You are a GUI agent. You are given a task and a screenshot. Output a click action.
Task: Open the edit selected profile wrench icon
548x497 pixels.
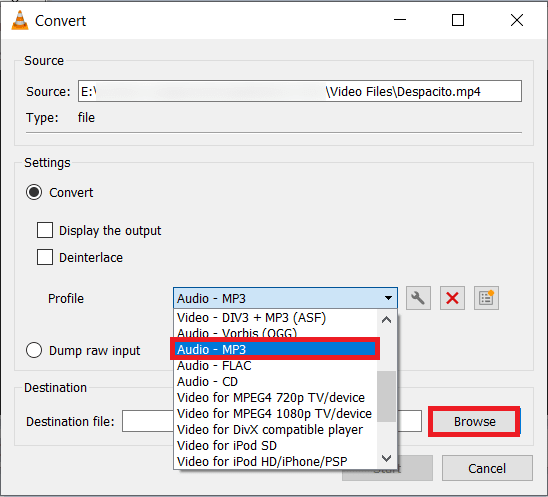[418, 298]
